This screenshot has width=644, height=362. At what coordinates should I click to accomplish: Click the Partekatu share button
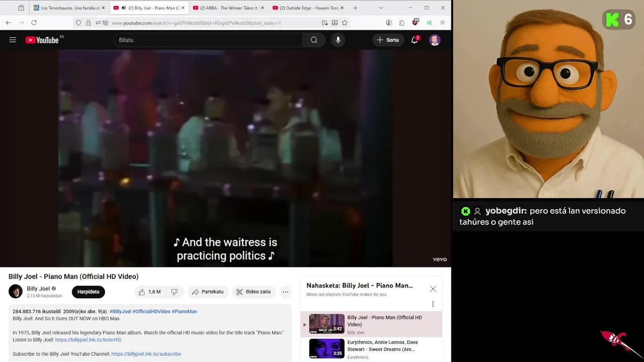[x=208, y=292]
